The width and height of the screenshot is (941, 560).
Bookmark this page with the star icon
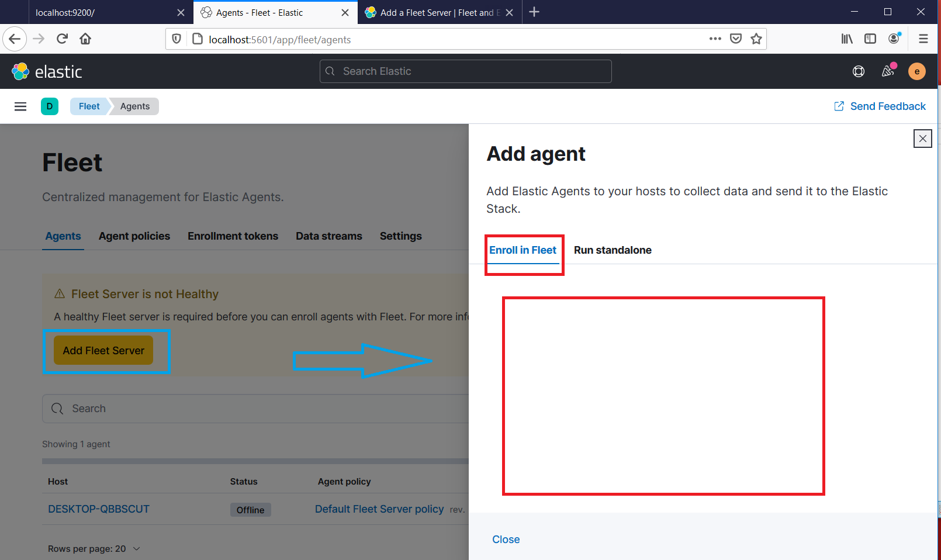click(756, 39)
